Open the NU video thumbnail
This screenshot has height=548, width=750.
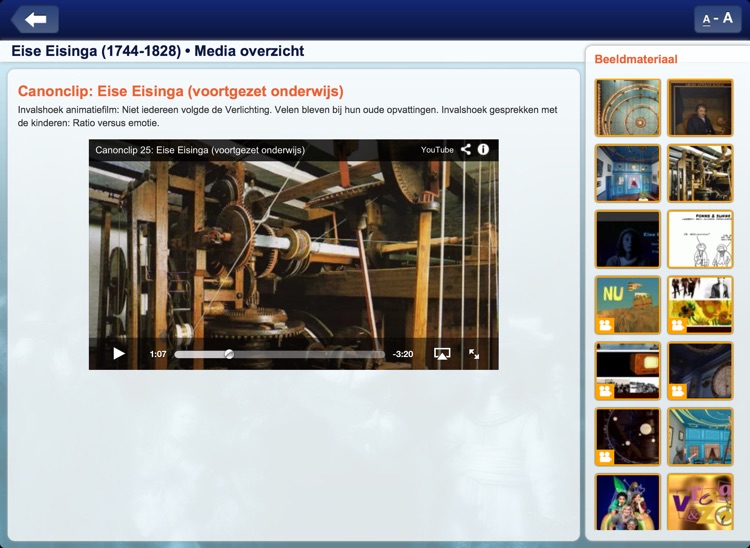[x=628, y=305]
